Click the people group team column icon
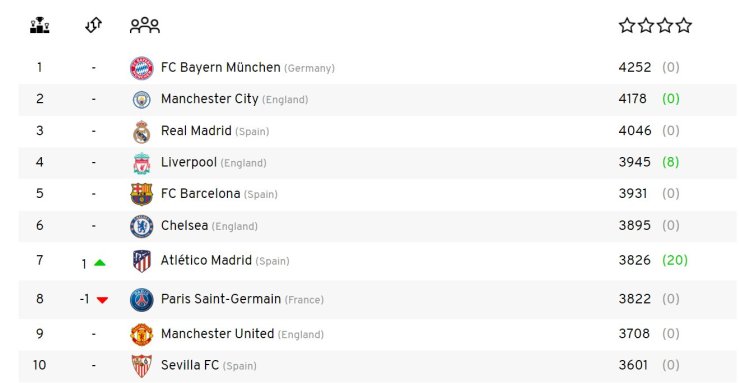This screenshot has height=383, width=740. pyautogui.click(x=145, y=25)
